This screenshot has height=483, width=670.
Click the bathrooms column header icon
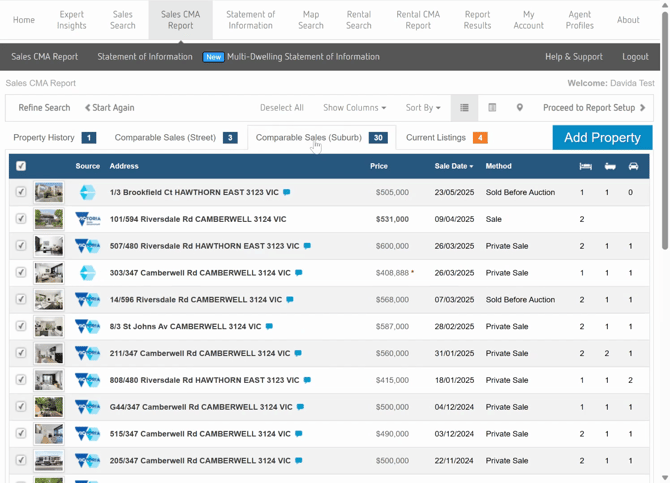point(609,166)
